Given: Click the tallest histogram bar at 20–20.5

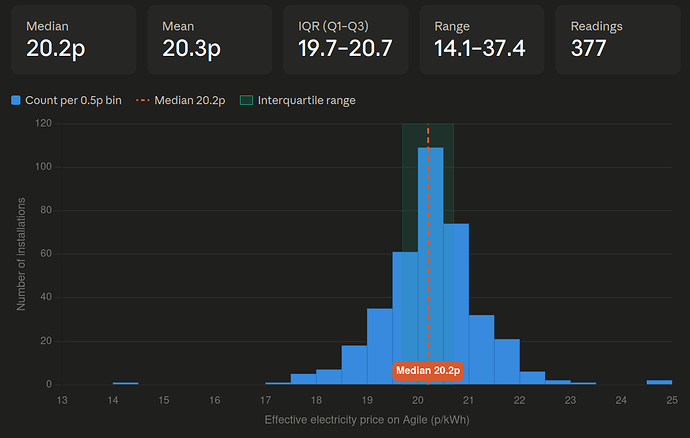Looking at the screenshot, I should pos(430,266).
